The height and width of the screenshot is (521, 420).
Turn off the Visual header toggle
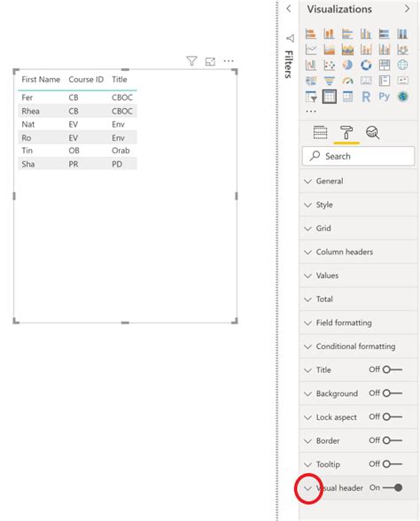393,487
